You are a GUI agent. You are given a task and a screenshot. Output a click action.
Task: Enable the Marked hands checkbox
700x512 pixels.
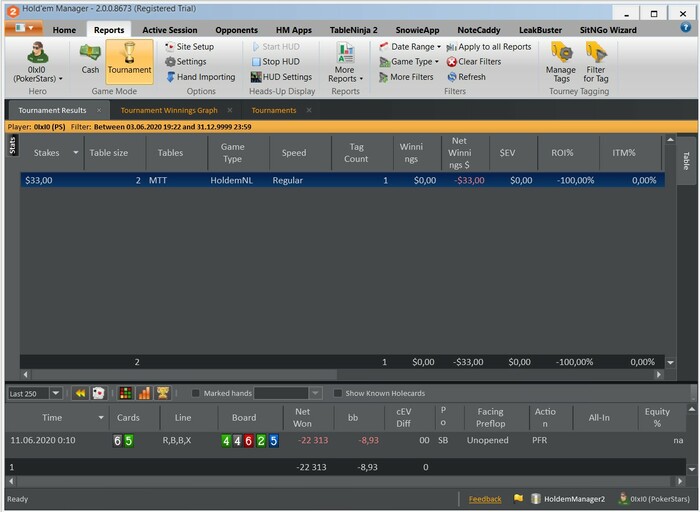196,393
